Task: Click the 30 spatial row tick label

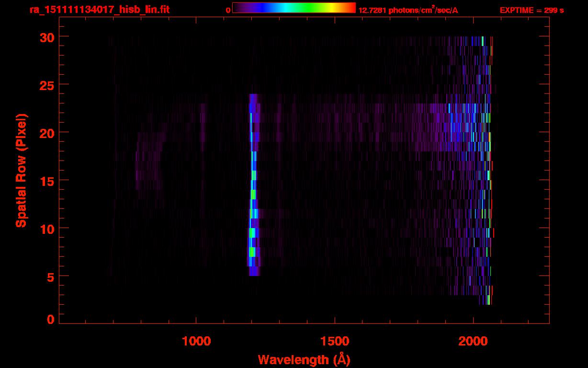Action: click(47, 37)
